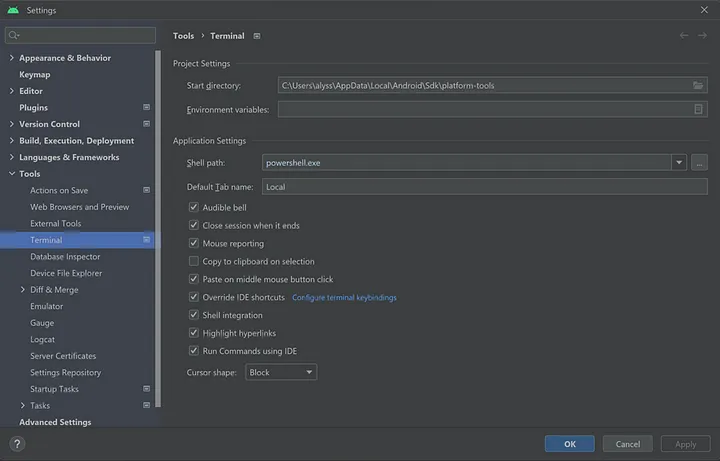Screen dimensions: 720x461
Task: Expand the Shell path dropdown arrow
Action: pos(679,162)
